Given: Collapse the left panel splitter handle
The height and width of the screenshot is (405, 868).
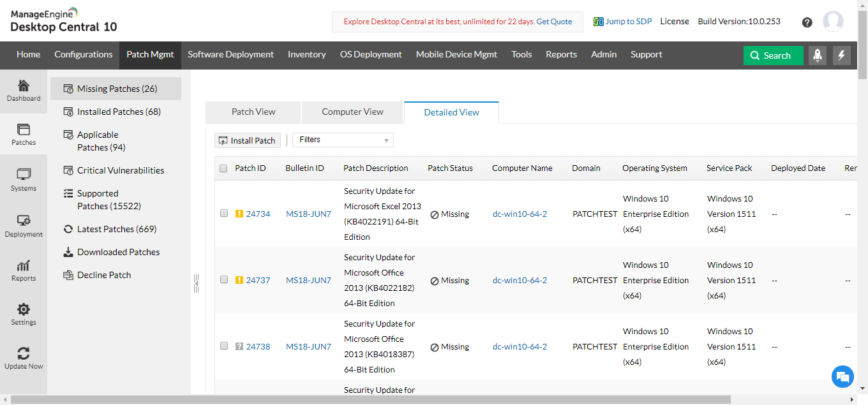Looking at the screenshot, I should (x=197, y=283).
